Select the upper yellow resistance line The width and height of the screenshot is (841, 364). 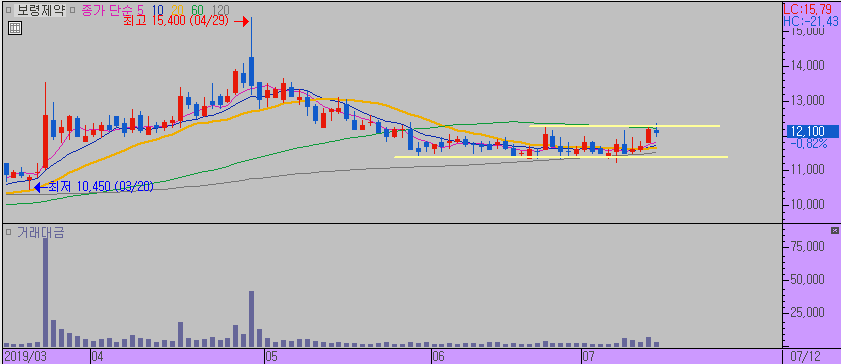pos(624,126)
